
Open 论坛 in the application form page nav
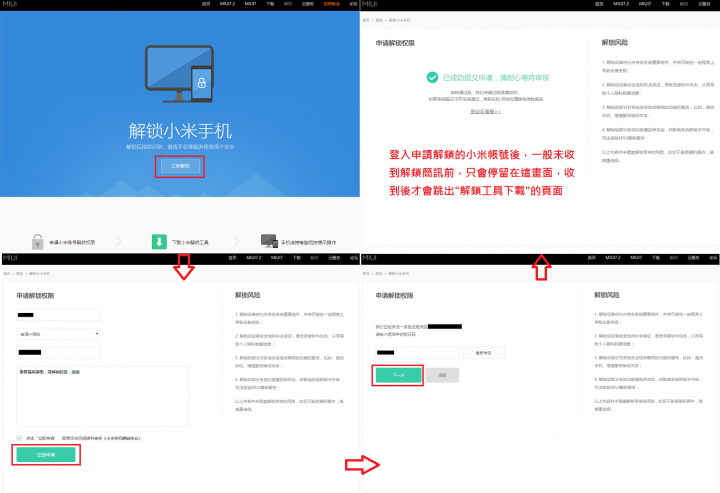pyautogui.click(x=354, y=258)
